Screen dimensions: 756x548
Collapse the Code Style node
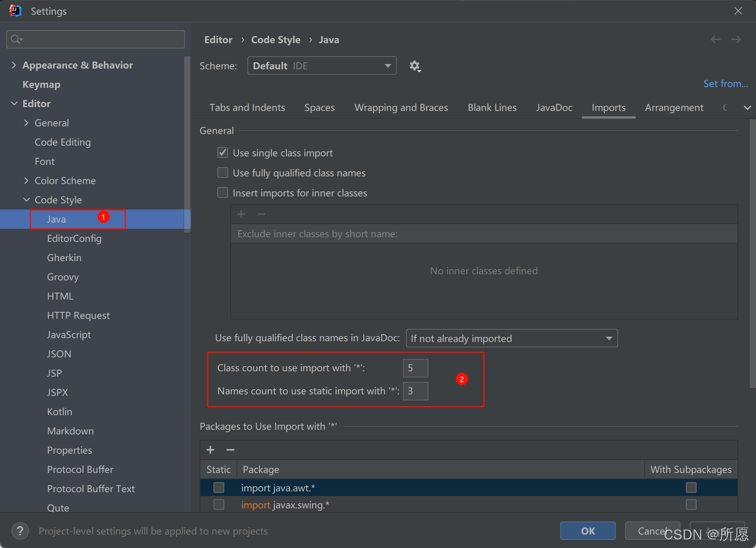[x=26, y=200]
